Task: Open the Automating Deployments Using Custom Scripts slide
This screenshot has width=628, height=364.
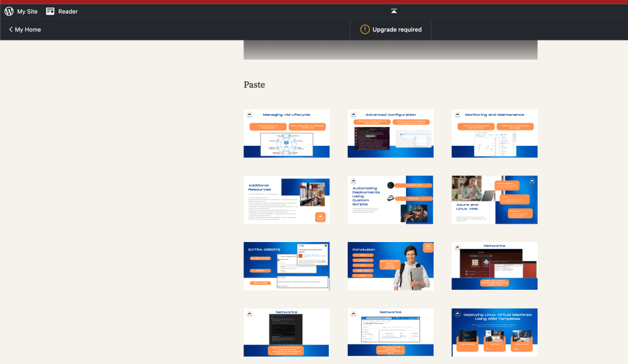Action: tap(391, 200)
